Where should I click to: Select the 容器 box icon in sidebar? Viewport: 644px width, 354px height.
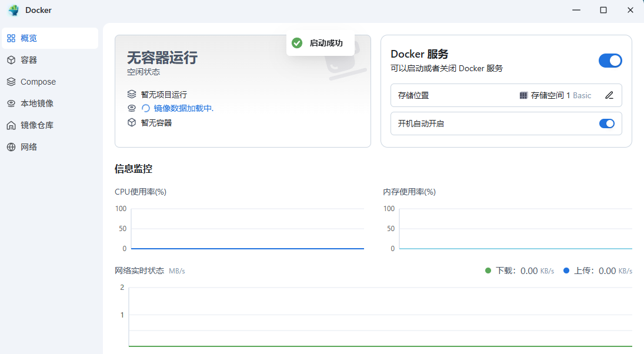click(x=11, y=59)
